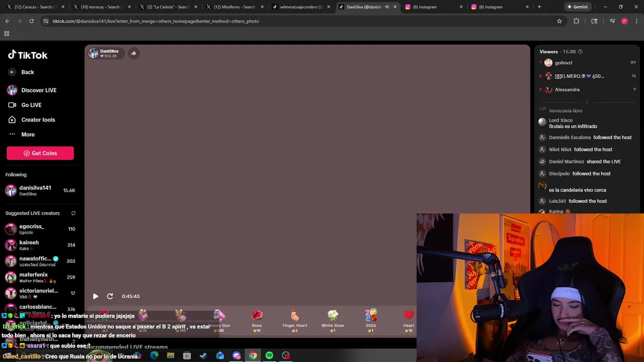Open top viewer Alessandra's profile
644x362 pixels.
567,89
